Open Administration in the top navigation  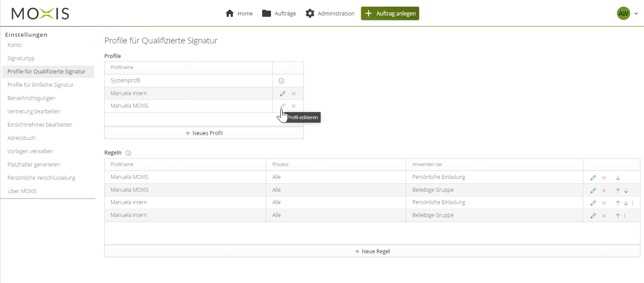[x=330, y=13]
